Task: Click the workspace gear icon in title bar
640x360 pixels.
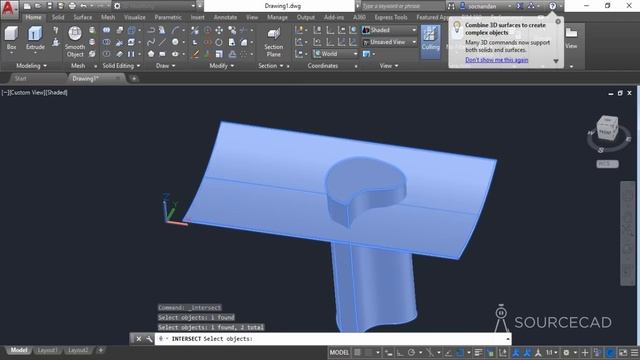Action: (x=117, y=6)
